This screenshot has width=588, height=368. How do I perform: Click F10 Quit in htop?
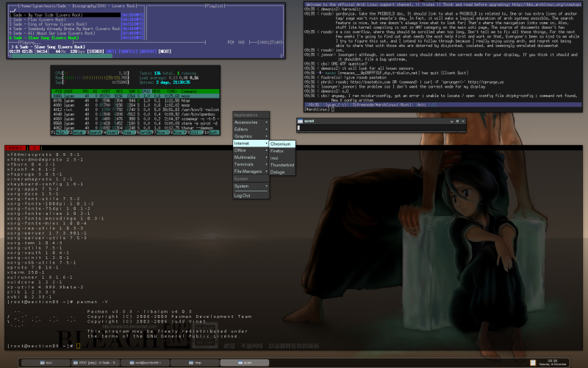210,132
